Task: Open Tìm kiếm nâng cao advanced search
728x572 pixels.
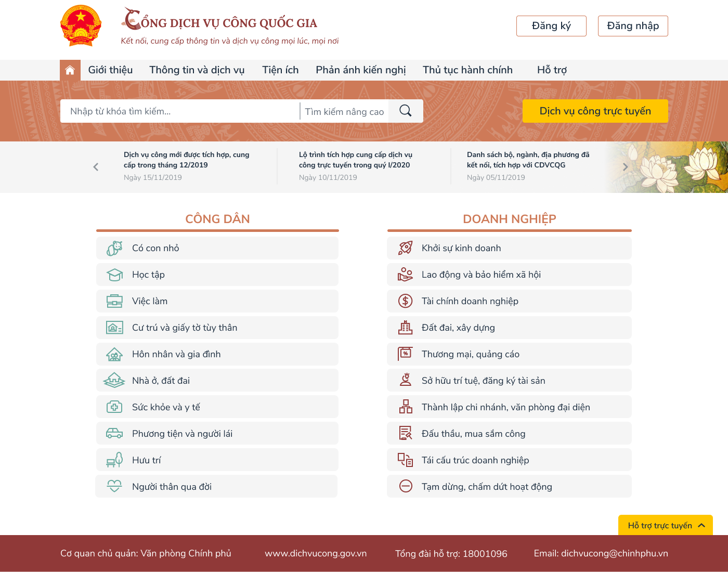Action: coord(344,111)
